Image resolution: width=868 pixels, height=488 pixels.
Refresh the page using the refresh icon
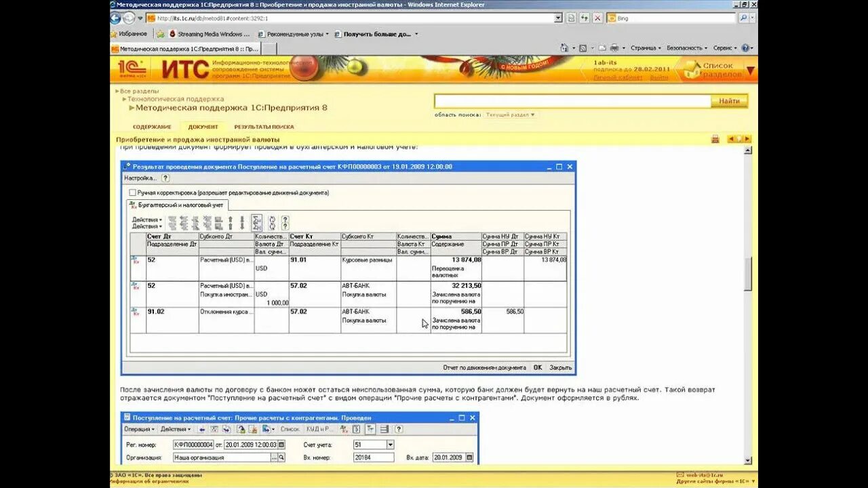click(x=585, y=18)
